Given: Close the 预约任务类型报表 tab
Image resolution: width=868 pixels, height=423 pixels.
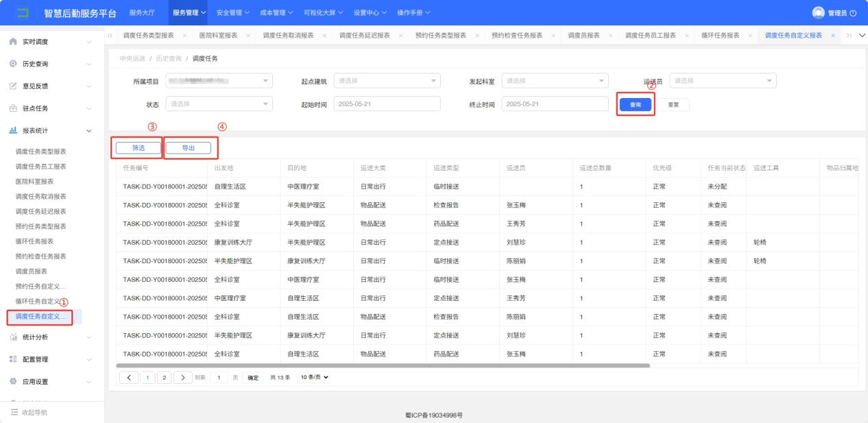Looking at the screenshot, I should click(x=477, y=35).
